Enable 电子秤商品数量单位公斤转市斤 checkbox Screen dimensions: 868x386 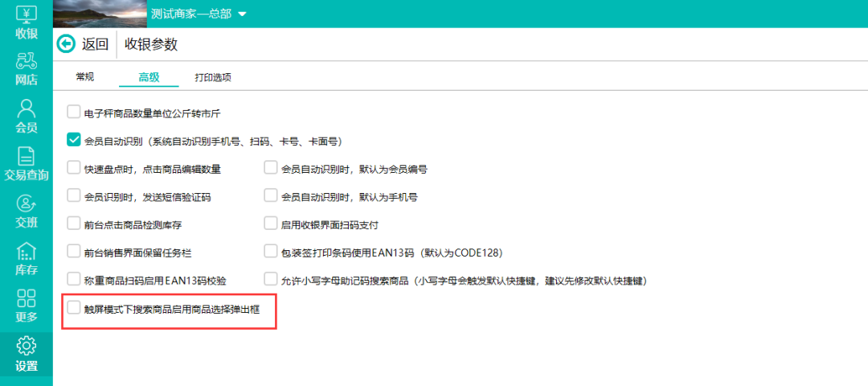74,112
